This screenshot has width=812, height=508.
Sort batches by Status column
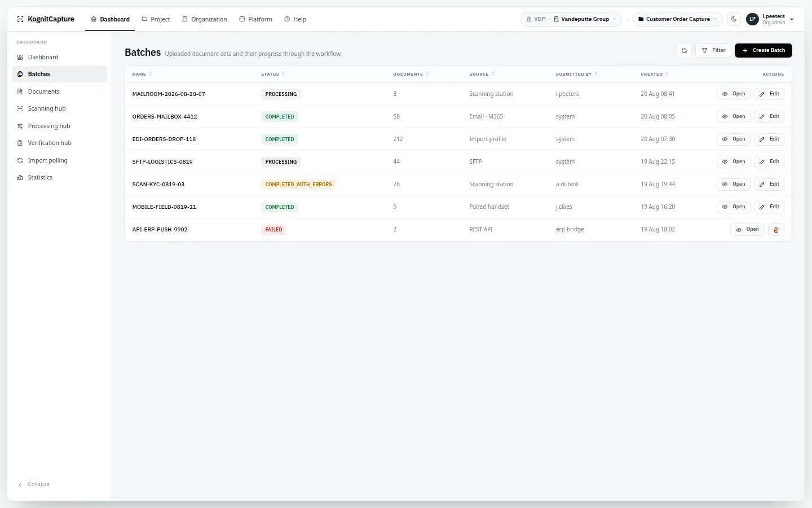[273, 74]
